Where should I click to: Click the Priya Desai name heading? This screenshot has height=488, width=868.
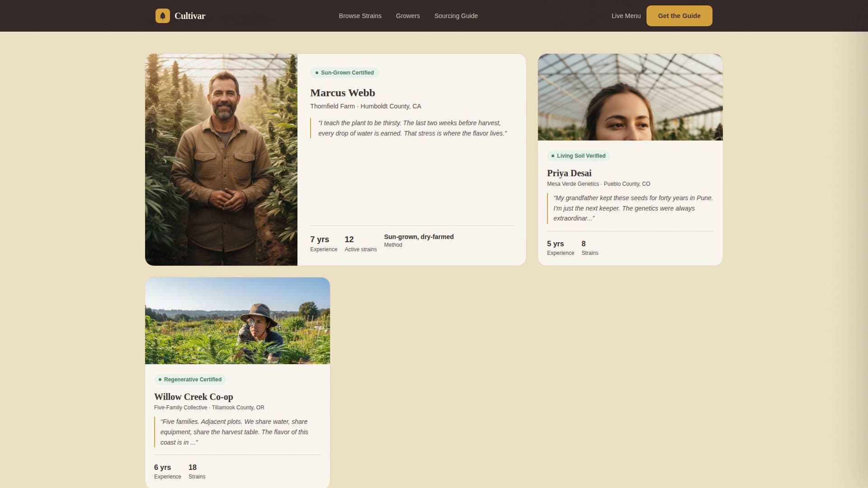569,174
